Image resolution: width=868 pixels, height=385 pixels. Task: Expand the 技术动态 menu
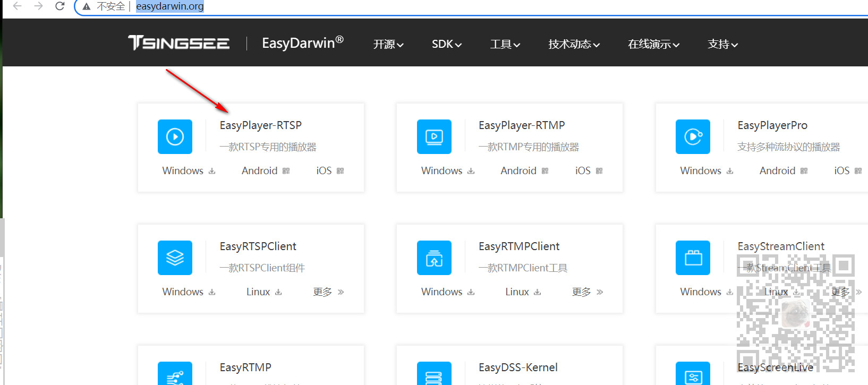[574, 44]
